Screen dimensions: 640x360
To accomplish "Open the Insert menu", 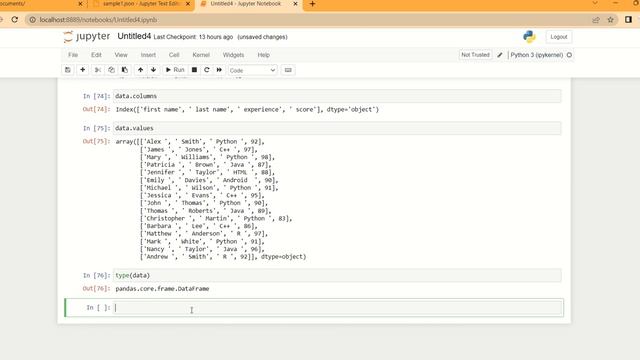I will coord(148,55).
